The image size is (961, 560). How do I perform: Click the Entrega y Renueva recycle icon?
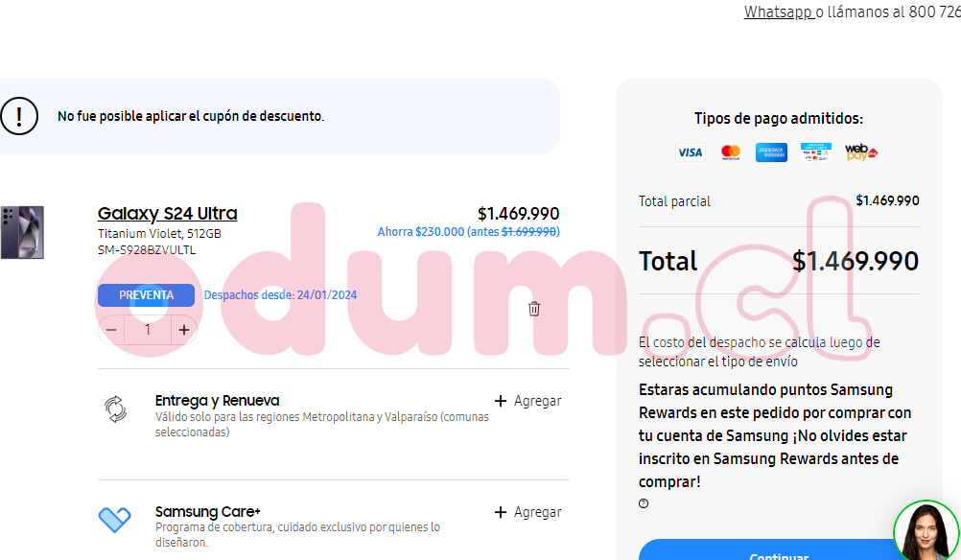click(115, 409)
